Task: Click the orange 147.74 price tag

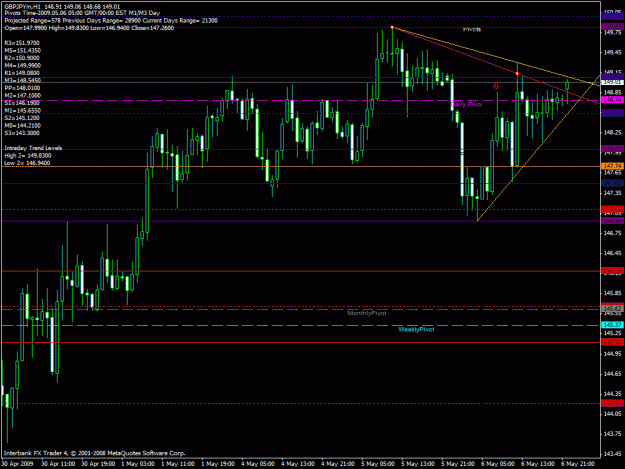Action: click(612, 166)
